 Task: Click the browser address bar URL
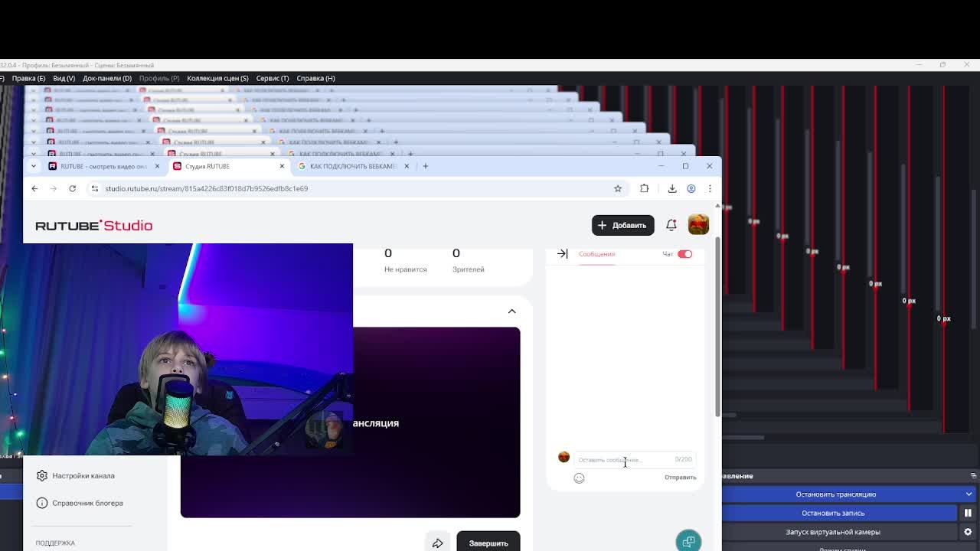tap(207, 188)
